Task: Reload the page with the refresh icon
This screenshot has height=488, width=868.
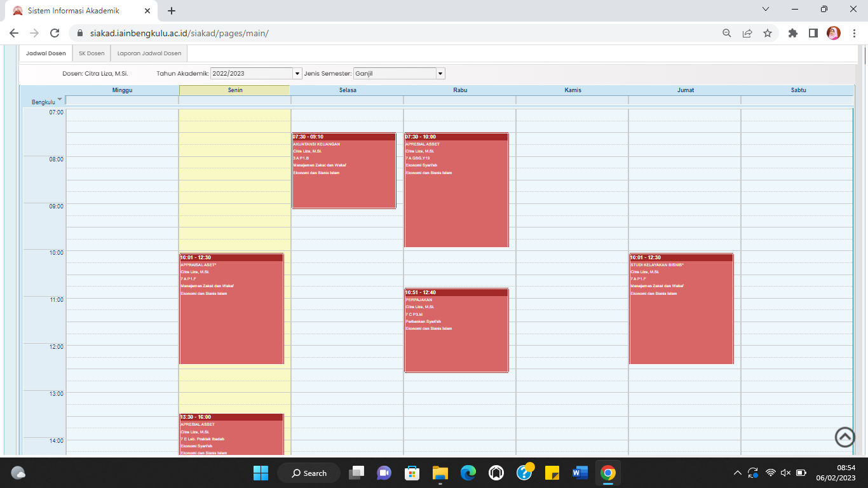Action: [55, 33]
